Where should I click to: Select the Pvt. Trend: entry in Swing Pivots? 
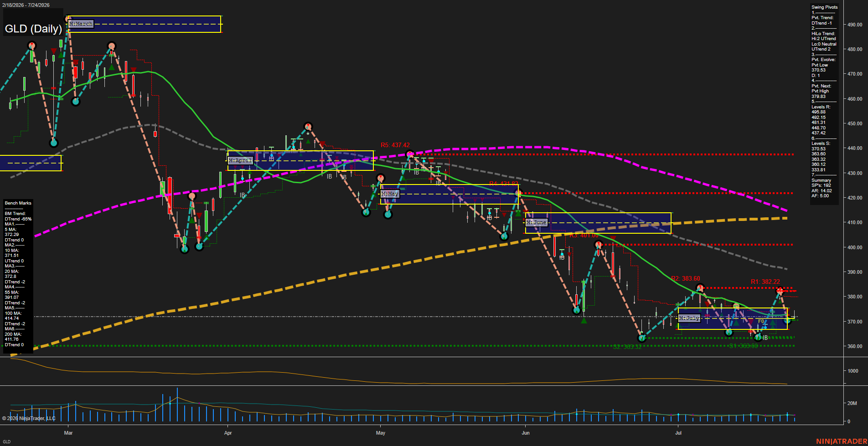[x=822, y=18]
